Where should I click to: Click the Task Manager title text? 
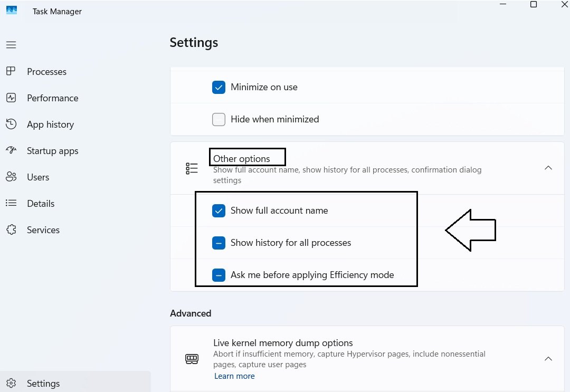click(57, 11)
